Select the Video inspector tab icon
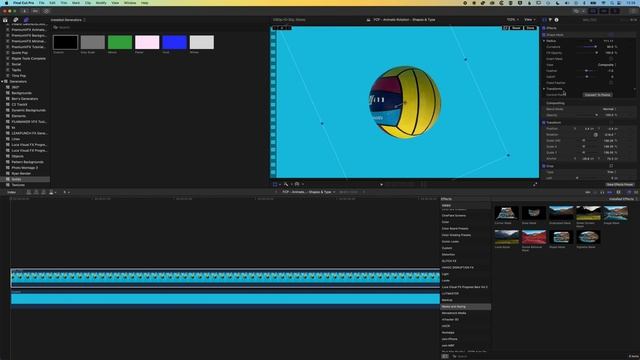 pyautogui.click(x=544, y=20)
